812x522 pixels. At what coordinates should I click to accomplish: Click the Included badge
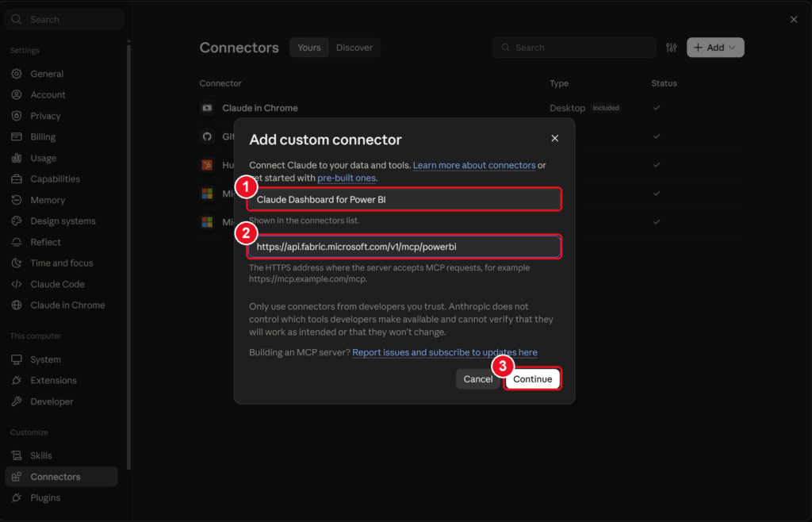[x=605, y=108]
